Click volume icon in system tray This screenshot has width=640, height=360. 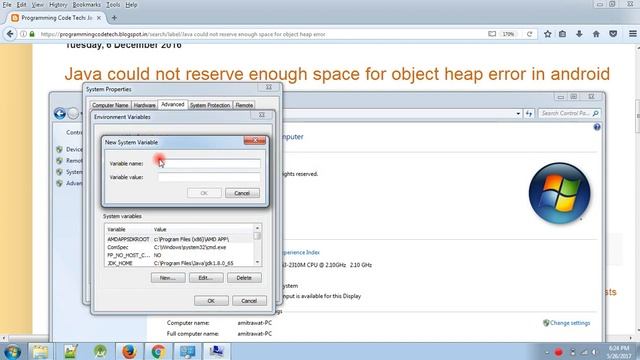[595, 352]
